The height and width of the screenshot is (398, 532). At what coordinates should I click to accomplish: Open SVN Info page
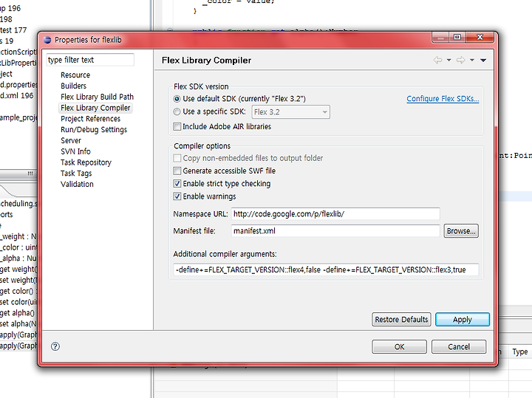coord(75,151)
